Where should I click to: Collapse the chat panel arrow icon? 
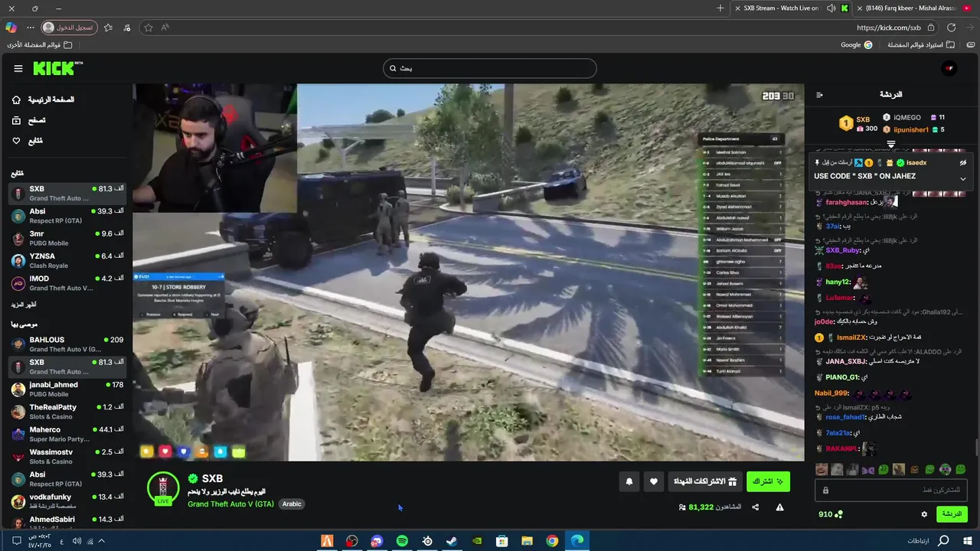[x=819, y=95]
